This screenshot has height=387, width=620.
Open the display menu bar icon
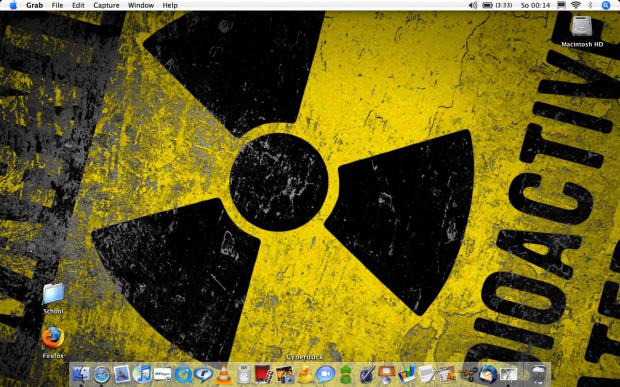(561, 5)
